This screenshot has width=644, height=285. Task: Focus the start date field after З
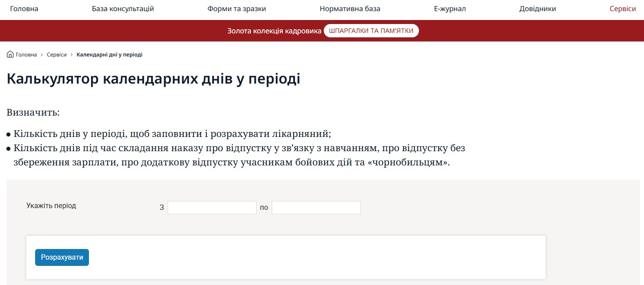click(212, 208)
